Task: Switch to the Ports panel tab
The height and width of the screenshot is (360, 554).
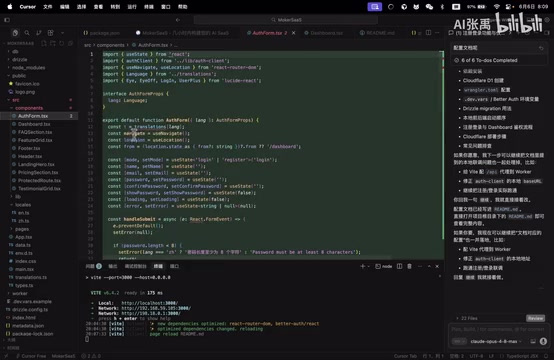Action: (174, 266)
